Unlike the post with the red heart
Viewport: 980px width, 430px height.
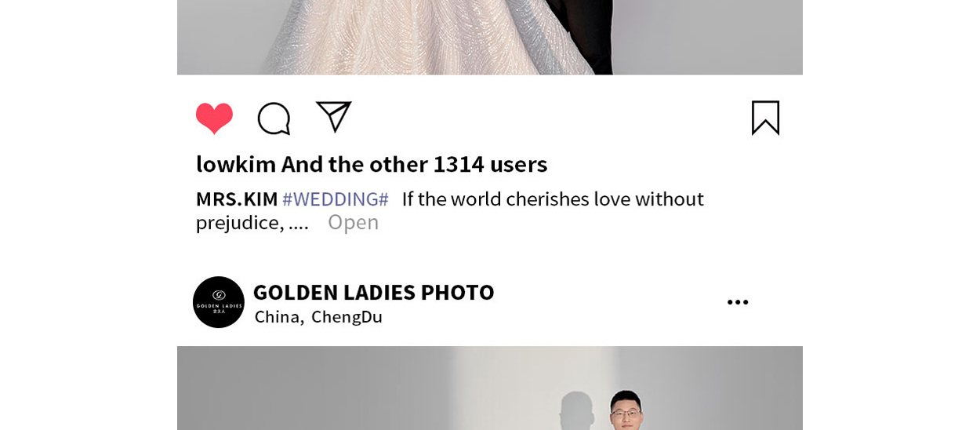(x=214, y=118)
